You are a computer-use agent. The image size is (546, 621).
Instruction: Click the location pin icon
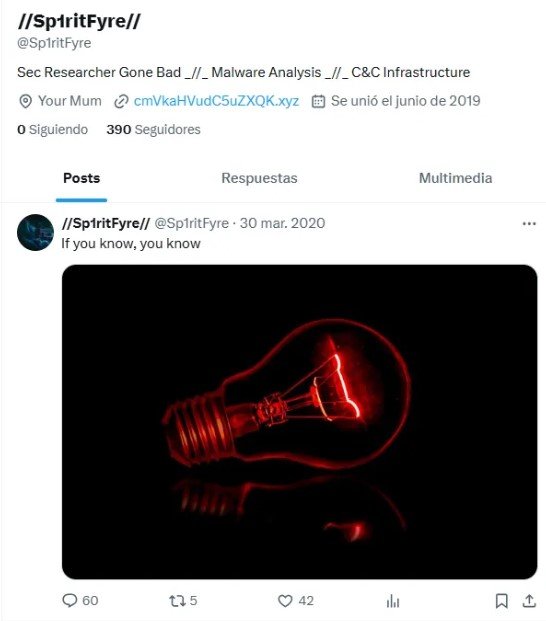25,101
